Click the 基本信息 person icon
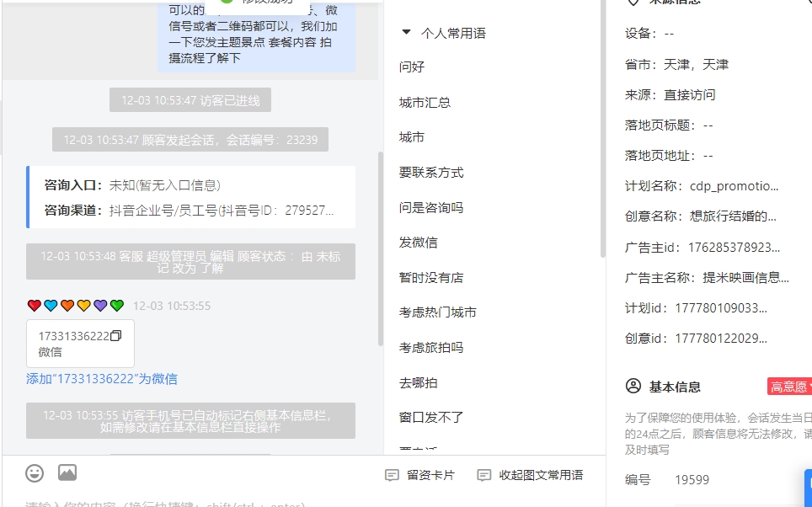This screenshot has height=507, width=812. pos(633,387)
